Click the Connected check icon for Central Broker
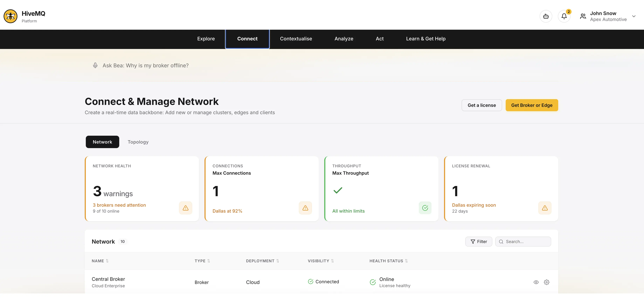Viewport: 644px width, 299px height. pos(310,282)
